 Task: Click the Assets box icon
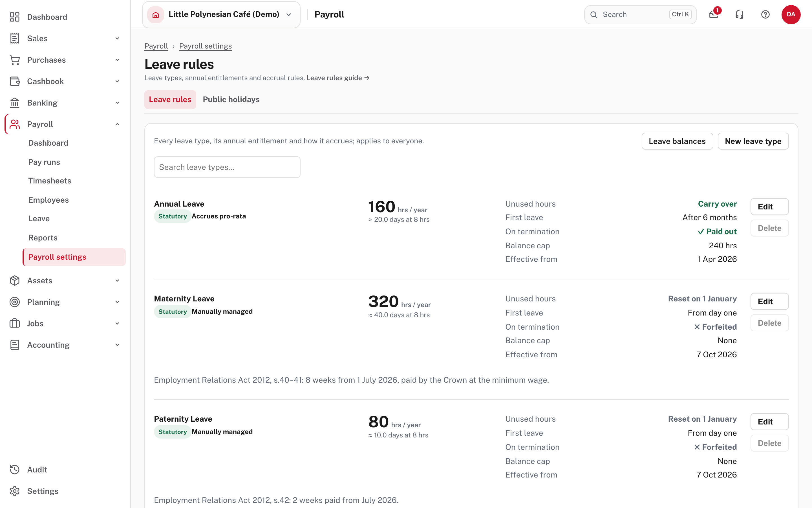point(14,281)
